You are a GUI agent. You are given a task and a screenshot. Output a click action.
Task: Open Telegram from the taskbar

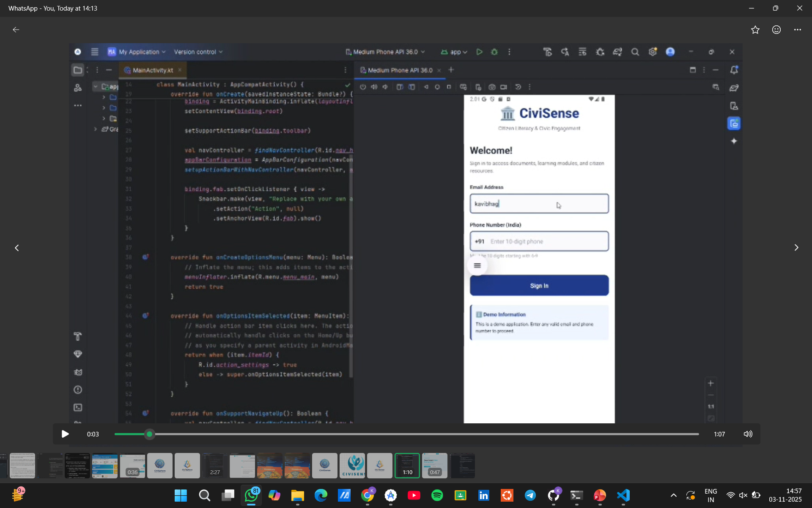coord(530,495)
